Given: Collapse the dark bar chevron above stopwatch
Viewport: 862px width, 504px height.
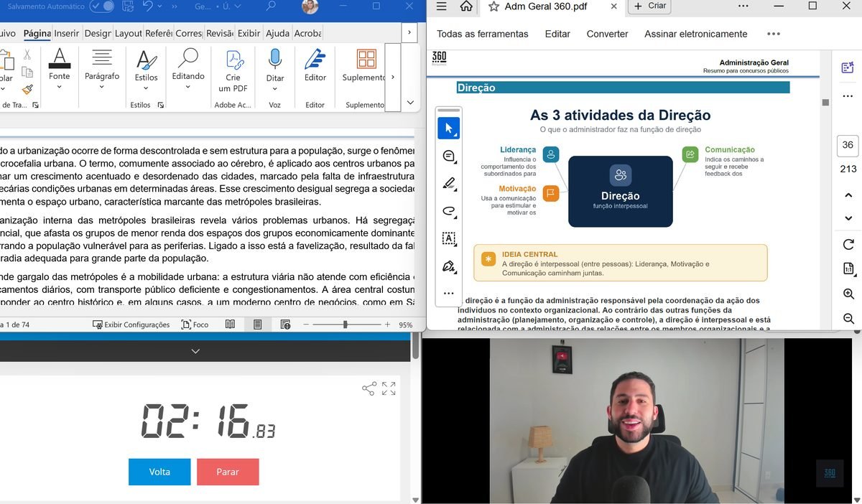Looking at the screenshot, I should [195, 351].
